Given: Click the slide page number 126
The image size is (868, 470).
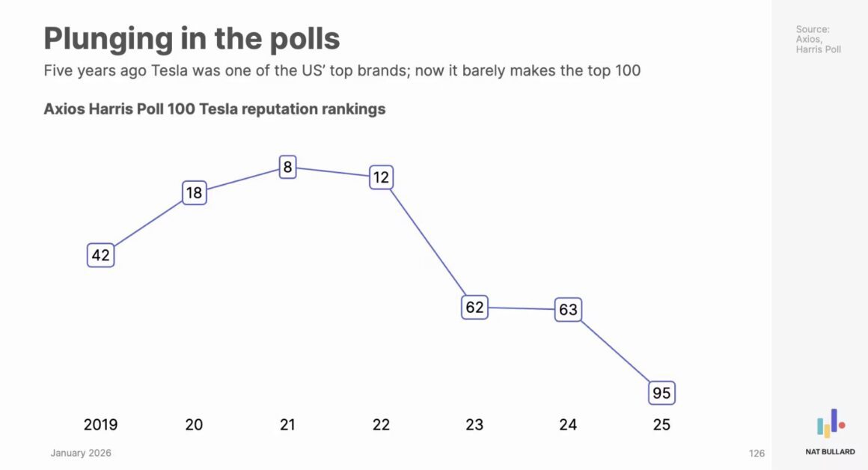Looking at the screenshot, I should (x=757, y=454).
